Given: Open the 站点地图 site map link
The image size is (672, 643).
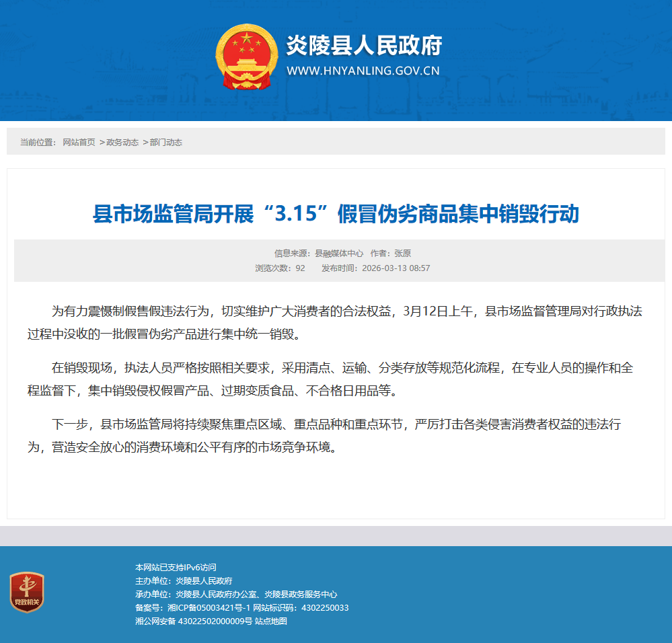Looking at the screenshot, I should coord(271,621).
